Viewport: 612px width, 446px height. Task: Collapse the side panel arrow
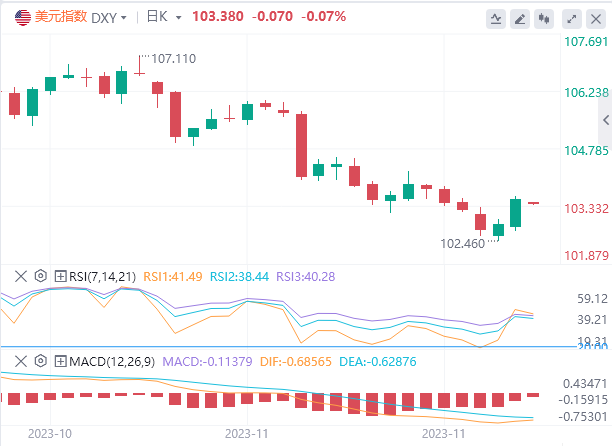(x=606, y=120)
